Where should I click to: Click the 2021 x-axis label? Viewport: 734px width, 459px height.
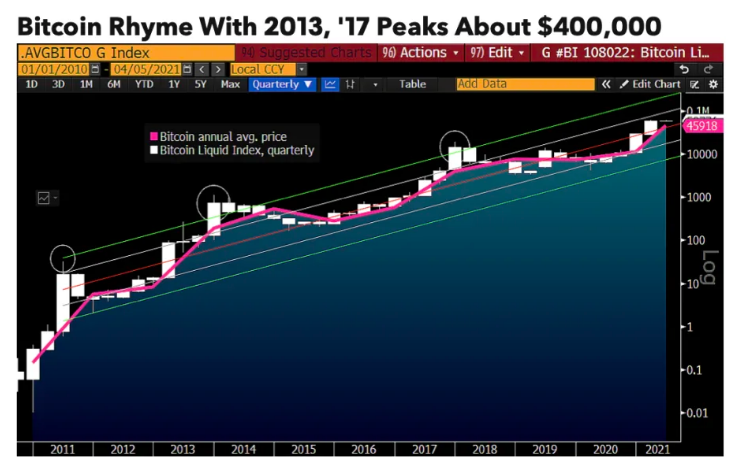point(658,450)
